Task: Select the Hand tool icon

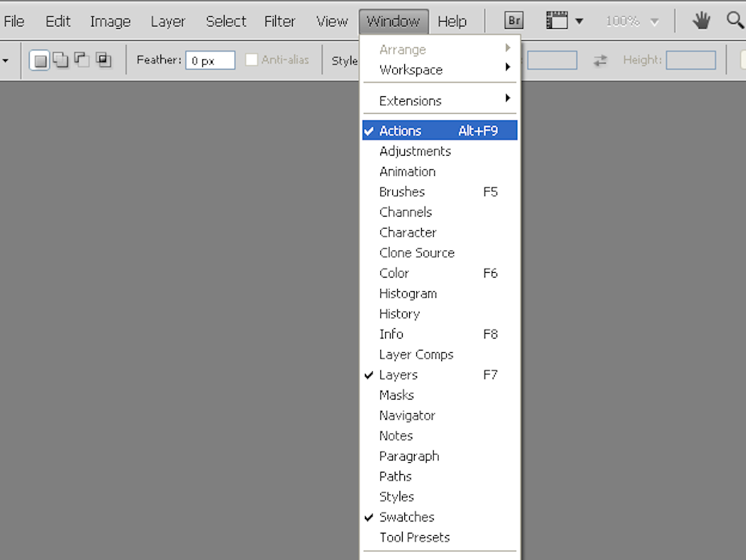Action: coord(701,20)
